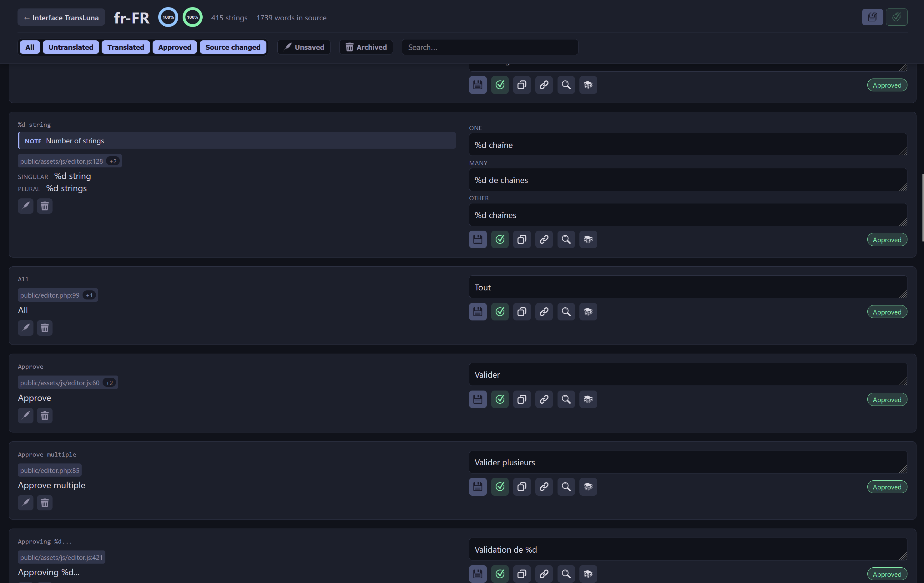The image size is (924, 583).
Task: Expand +2 references for editor.js:128
Action: click(113, 161)
